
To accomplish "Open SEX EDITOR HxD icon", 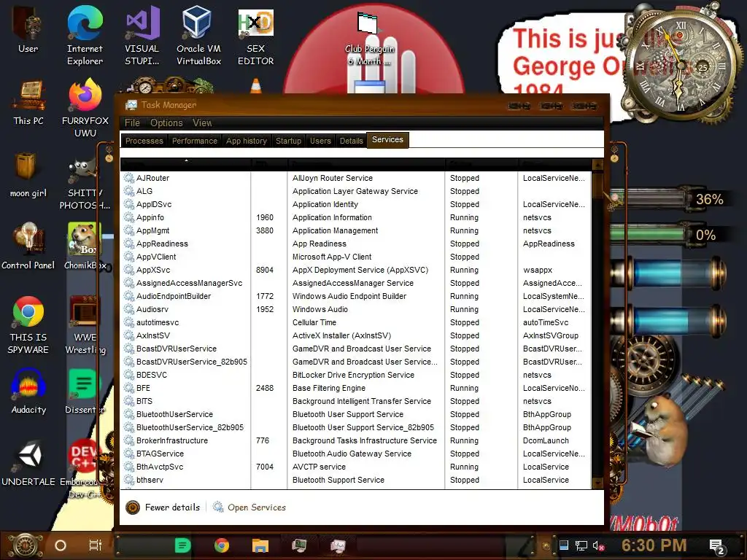I will click(256, 37).
